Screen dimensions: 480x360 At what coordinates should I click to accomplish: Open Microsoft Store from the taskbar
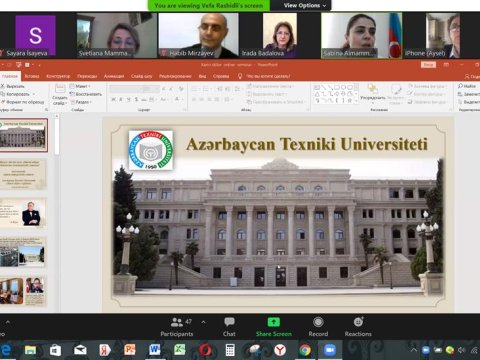pos(55,350)
